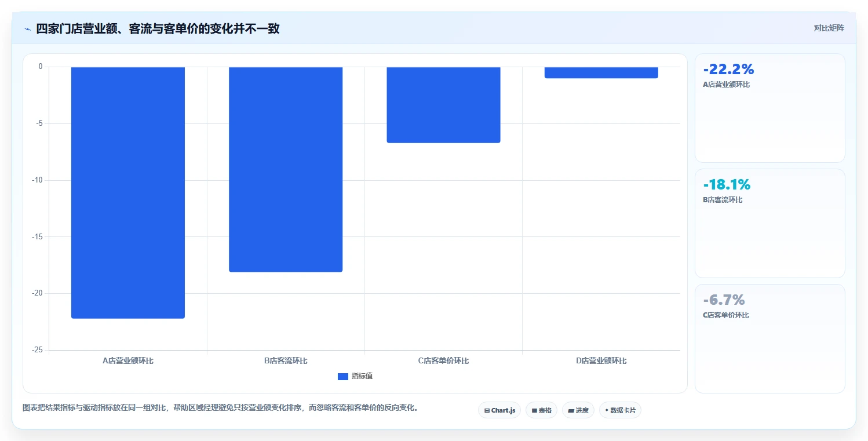Click the x-axis label D店营业额环比
868x441 pixels.
601,360
